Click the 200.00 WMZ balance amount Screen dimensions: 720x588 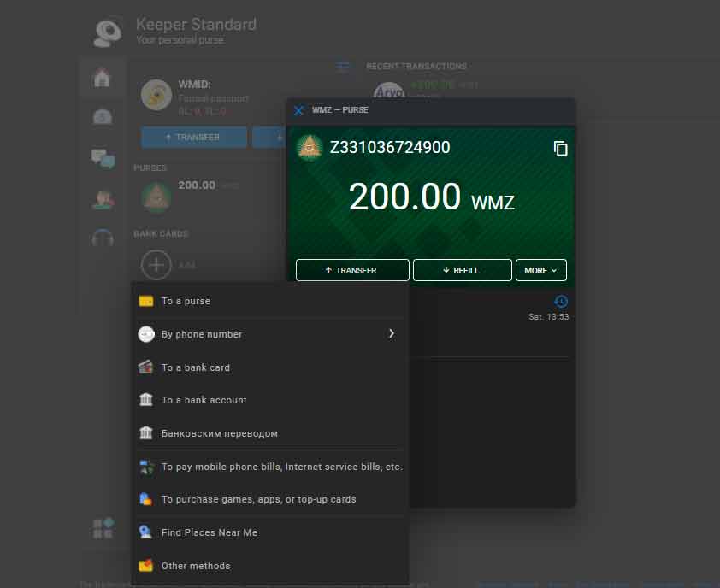pyautogui.click(x=431, y=197)
